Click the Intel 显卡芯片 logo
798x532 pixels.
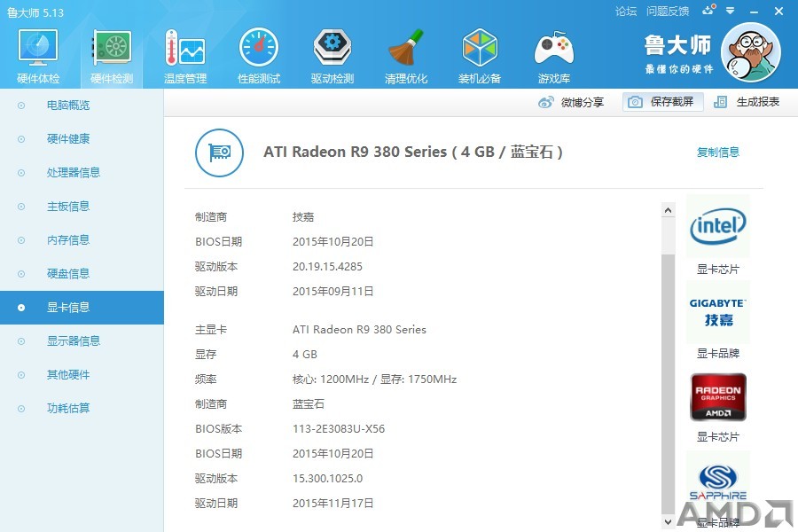(x=717, y=227)
